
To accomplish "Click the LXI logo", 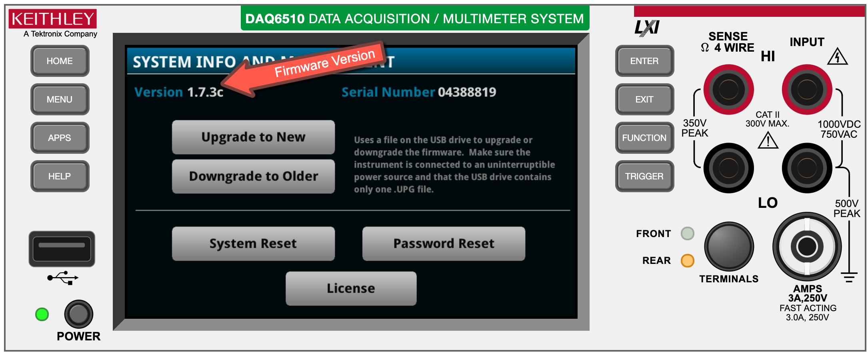I will point(647,28).
